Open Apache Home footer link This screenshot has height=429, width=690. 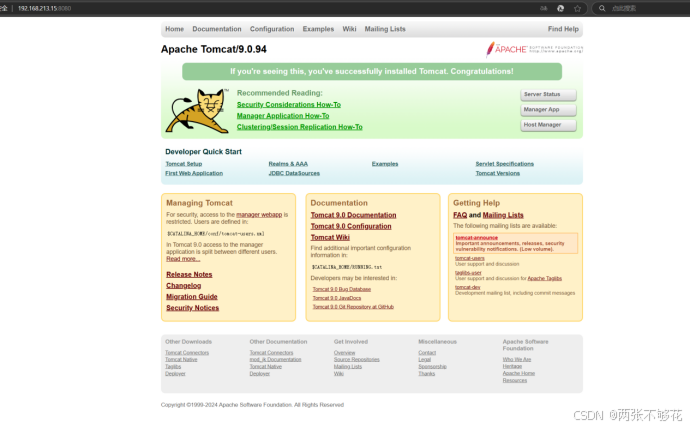coord(519,373)
